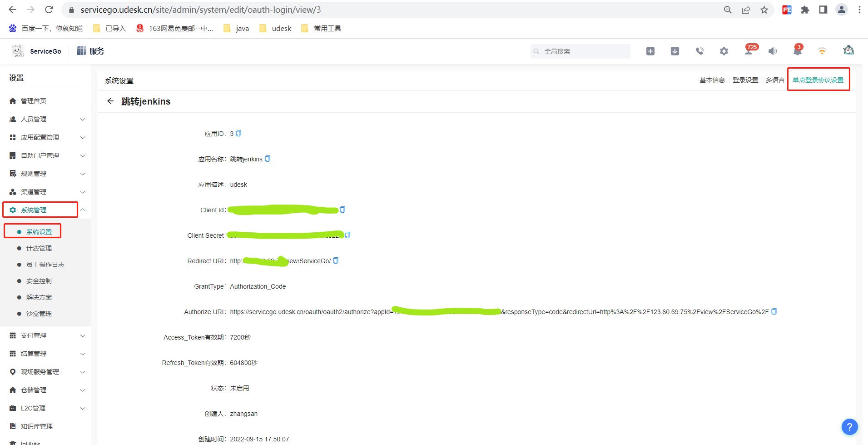Copy the Client Id value
The image size is (868, 445).
point(342,210)
